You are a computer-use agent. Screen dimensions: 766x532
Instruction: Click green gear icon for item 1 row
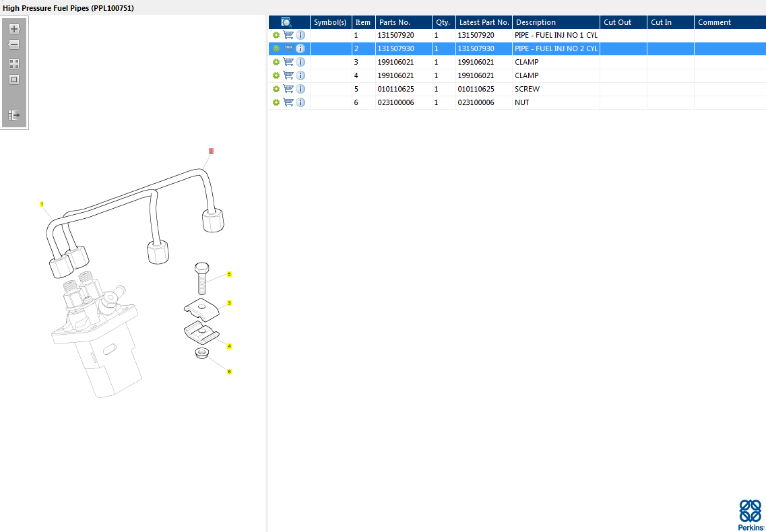tap(276, 35)
